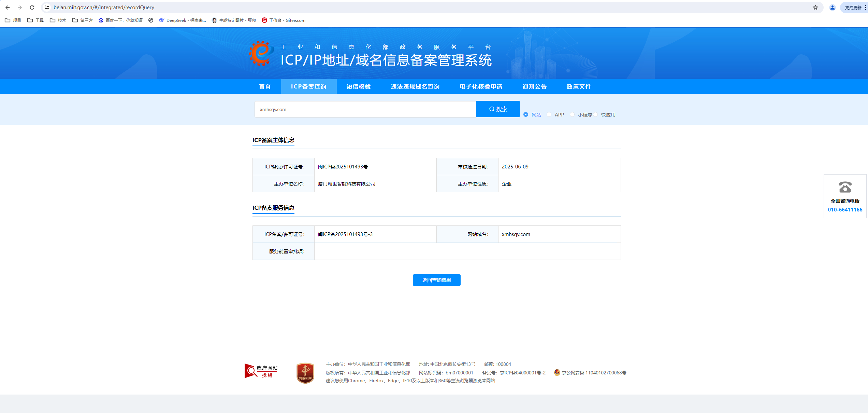Click the MIIT gear logo in header
The height and width of the screenshot is (413, 868).
coord(261,53)
